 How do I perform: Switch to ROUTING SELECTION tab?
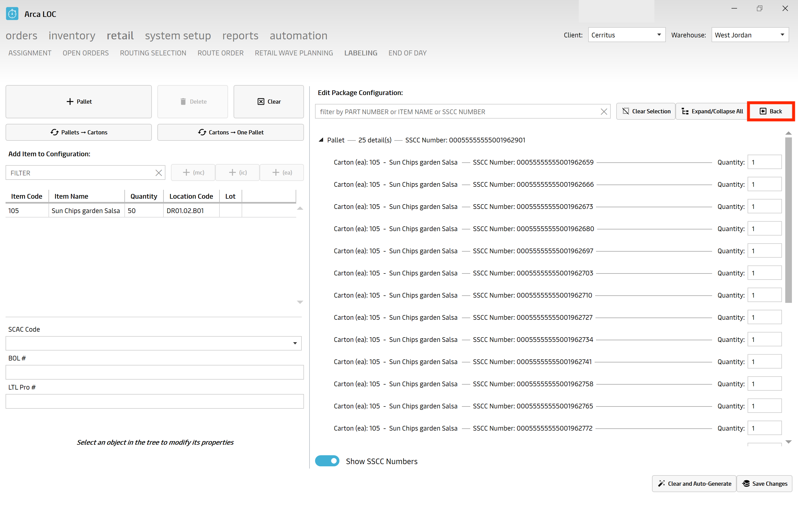[153, 53]
